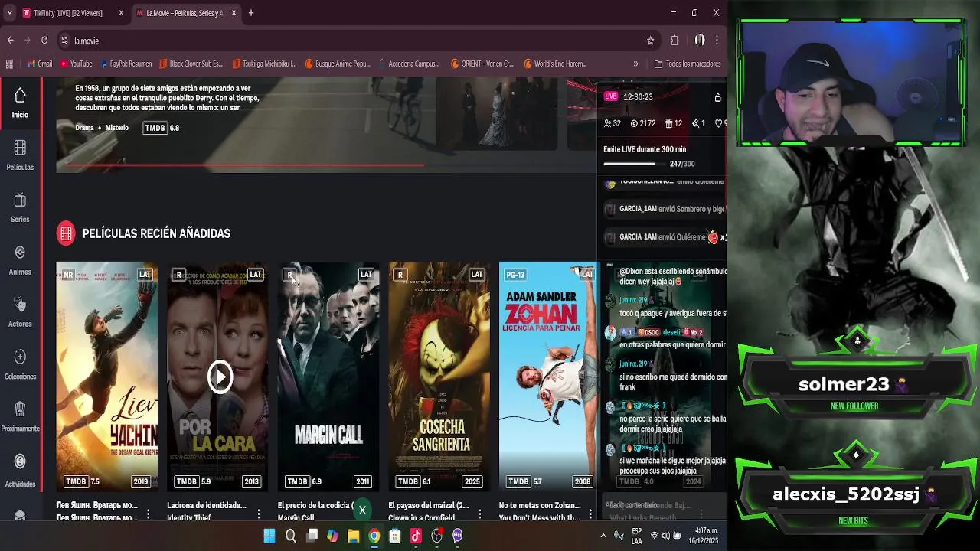Open the Lev Yachin movie poster
980x551 pixels.
tap(106, 377)
